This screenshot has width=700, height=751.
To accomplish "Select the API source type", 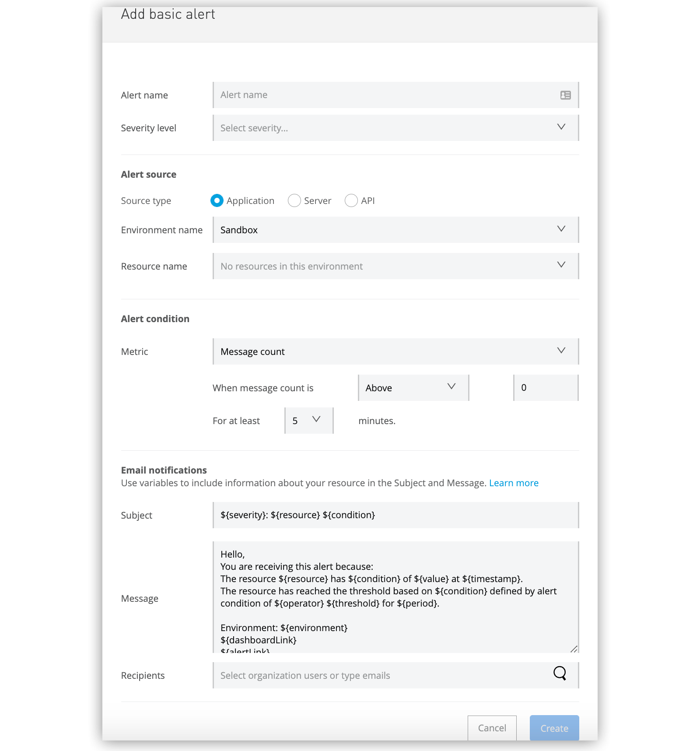I will pos(351,200).
